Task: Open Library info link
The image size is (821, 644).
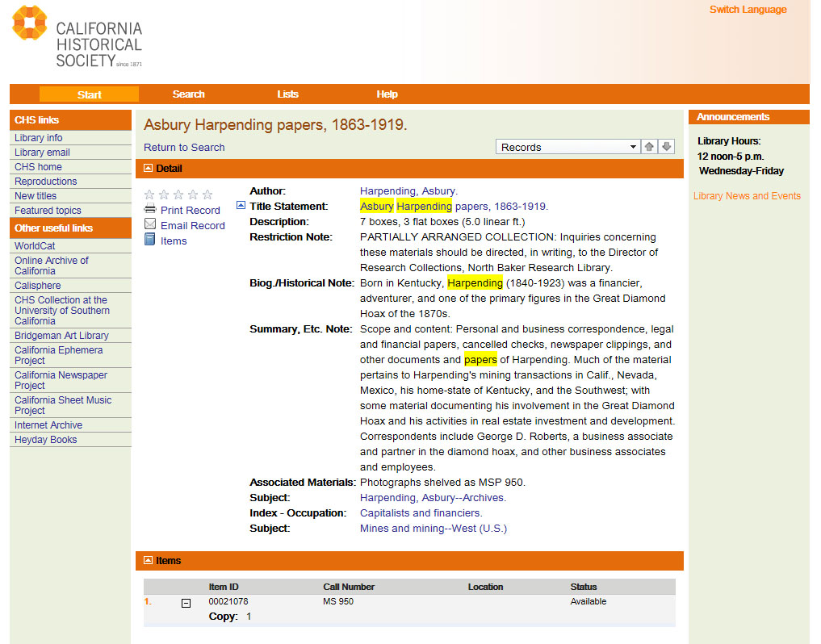Action: pos(38,138)
